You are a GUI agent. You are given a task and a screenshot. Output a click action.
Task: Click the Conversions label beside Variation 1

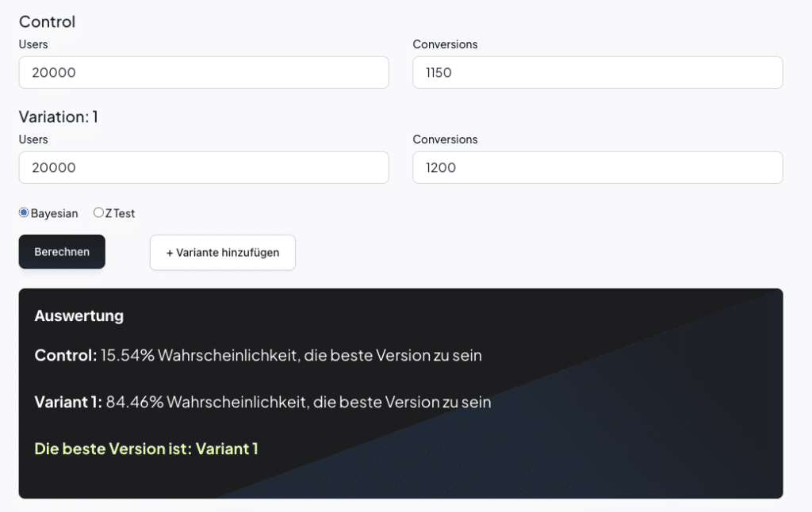point(445,139)
